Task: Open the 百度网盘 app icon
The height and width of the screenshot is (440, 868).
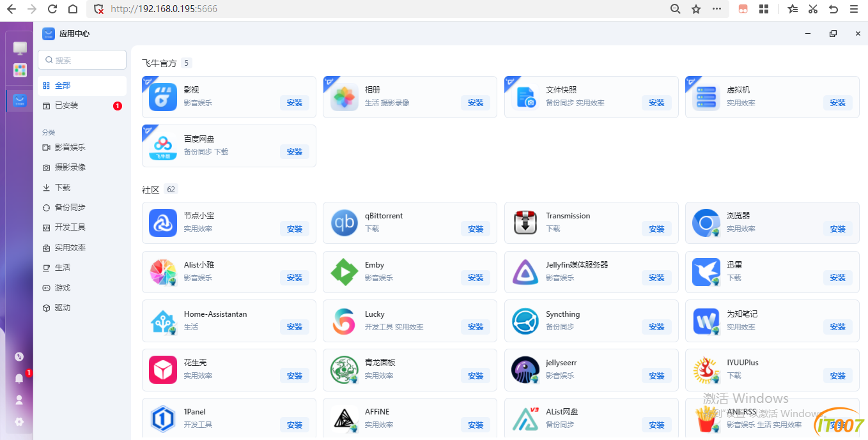Action: tap(163, 146)
